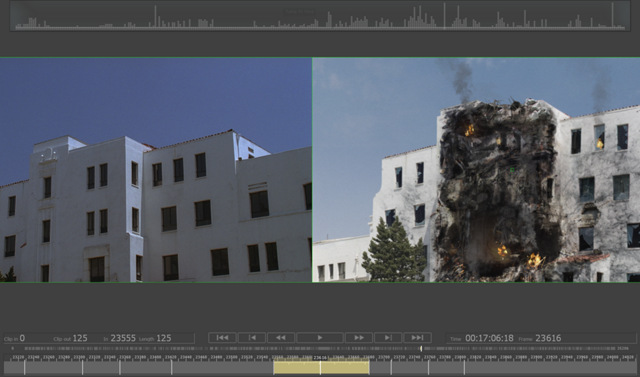Click the tallest spike in the top histogram
This screenshot has width=640, height=377.
pos(613,16)
